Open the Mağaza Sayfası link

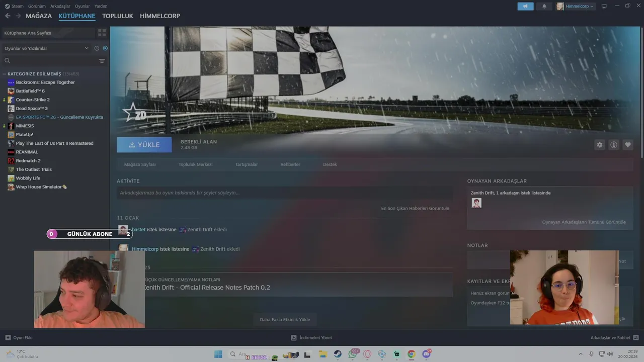[x=140, y=164]
